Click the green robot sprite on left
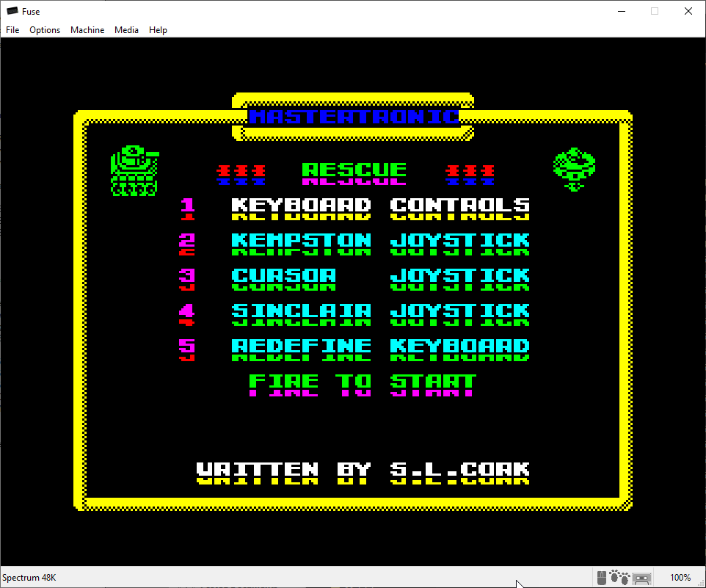This screenshot has height=588, width=706. [134, 170]
